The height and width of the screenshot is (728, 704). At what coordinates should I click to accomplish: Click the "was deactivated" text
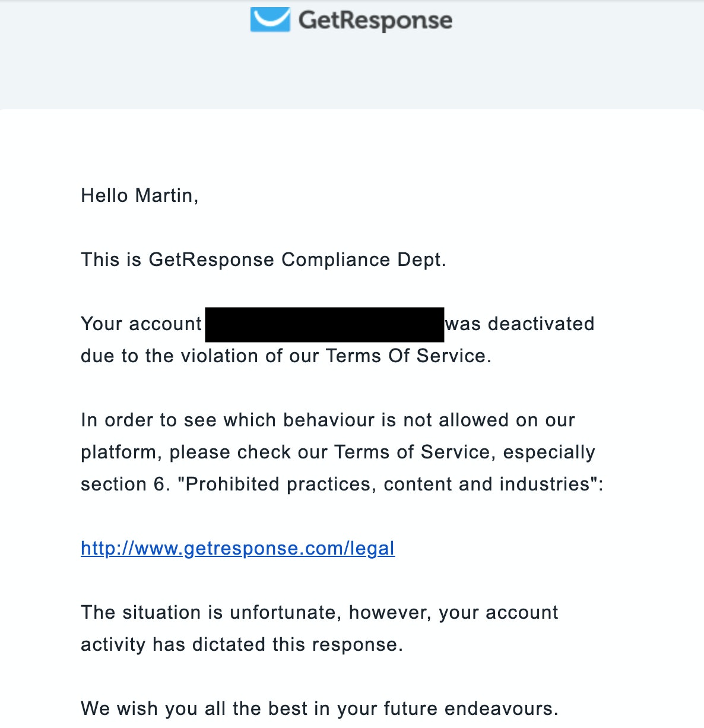[x=519, y=324]
